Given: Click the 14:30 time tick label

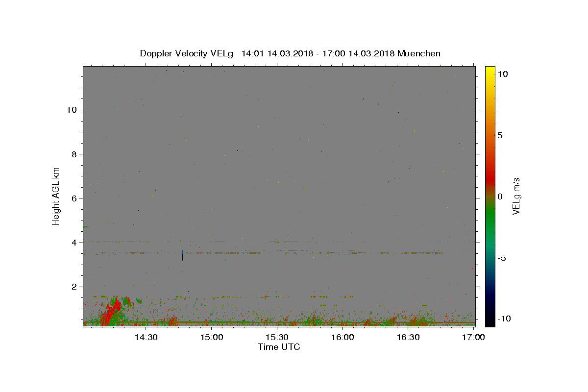Looking at the screenshot, I should (x=146, y=337).
